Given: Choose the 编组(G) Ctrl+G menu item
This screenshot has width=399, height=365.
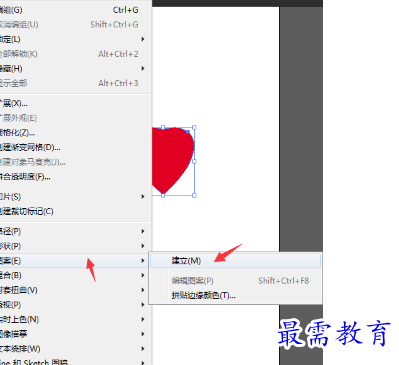Looking at the screenshot, I should [75, 10].
